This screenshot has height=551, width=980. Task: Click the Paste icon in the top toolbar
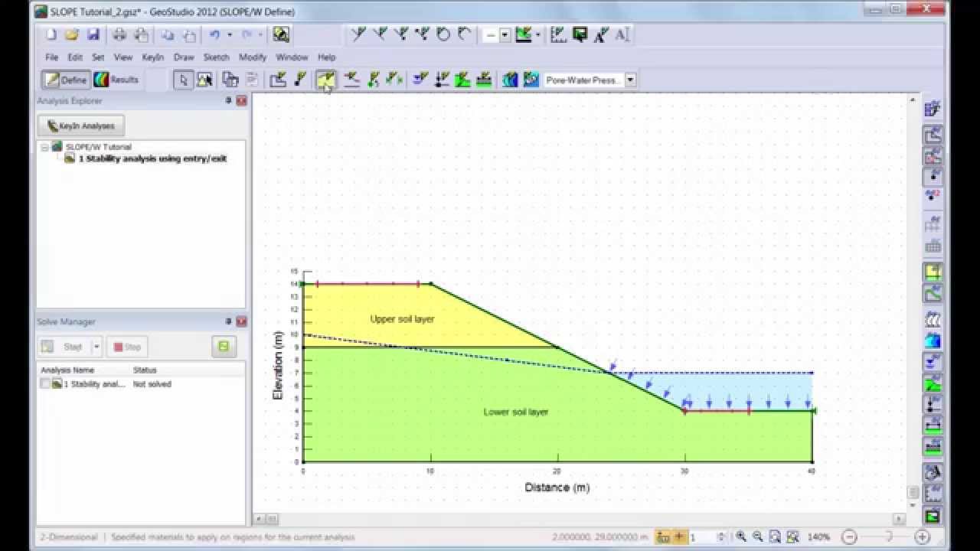point(188,35)
